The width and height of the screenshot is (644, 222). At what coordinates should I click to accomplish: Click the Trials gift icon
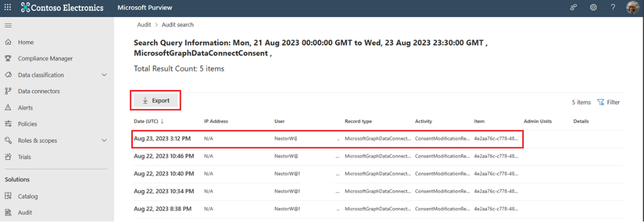tap(8, 157)
